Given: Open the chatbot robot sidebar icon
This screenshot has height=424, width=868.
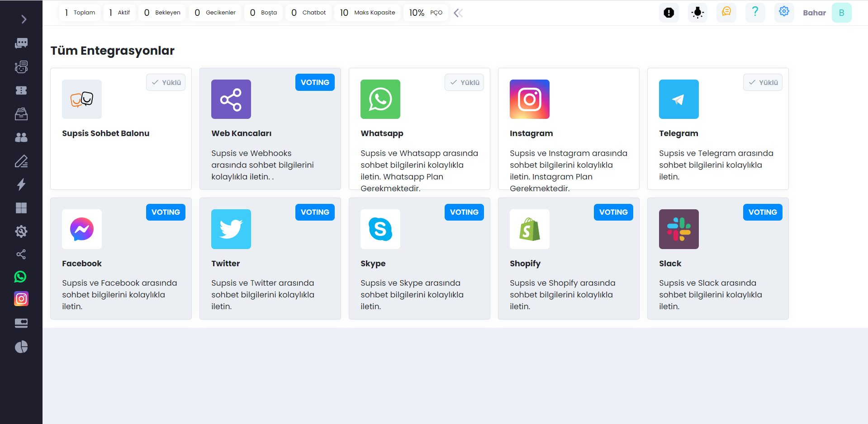Looking at the screenshot, I should tap(21, 67).
